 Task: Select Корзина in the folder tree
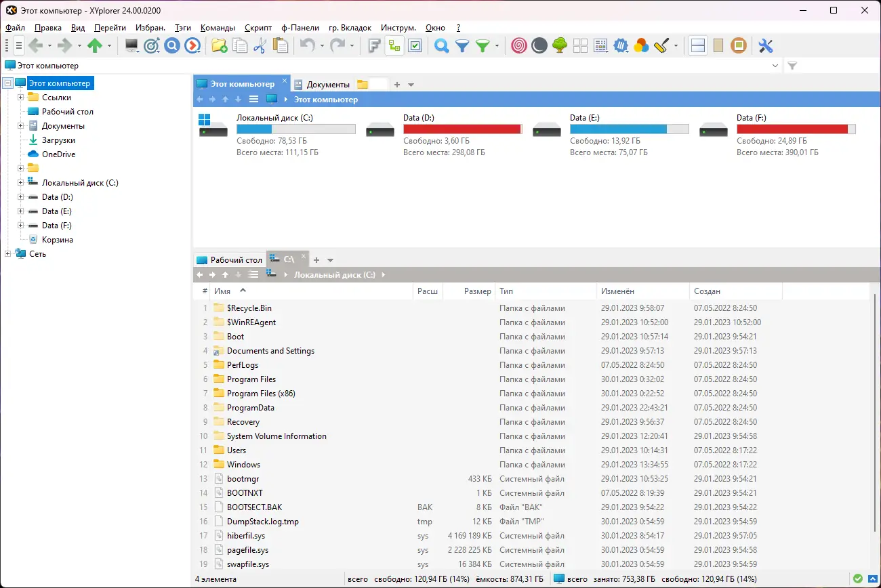pyautogui.click(x=58, y=240)
